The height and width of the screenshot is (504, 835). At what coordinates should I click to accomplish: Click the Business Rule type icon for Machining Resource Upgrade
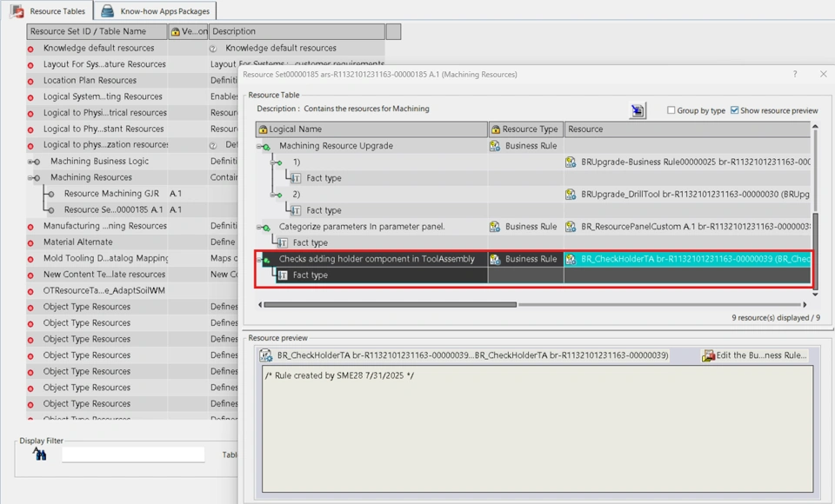pos(495,146)
